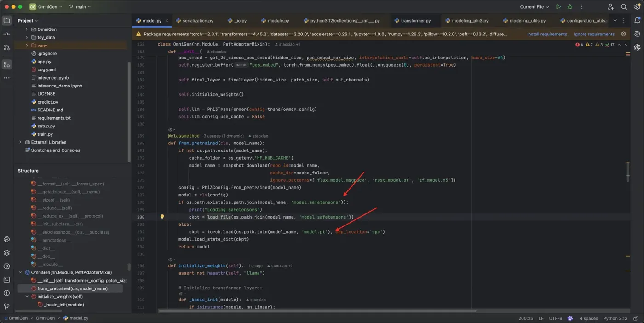Viewport: 644px width, 323px height.
Task: Open the main branch dropdown
Action: coord(80,7)
